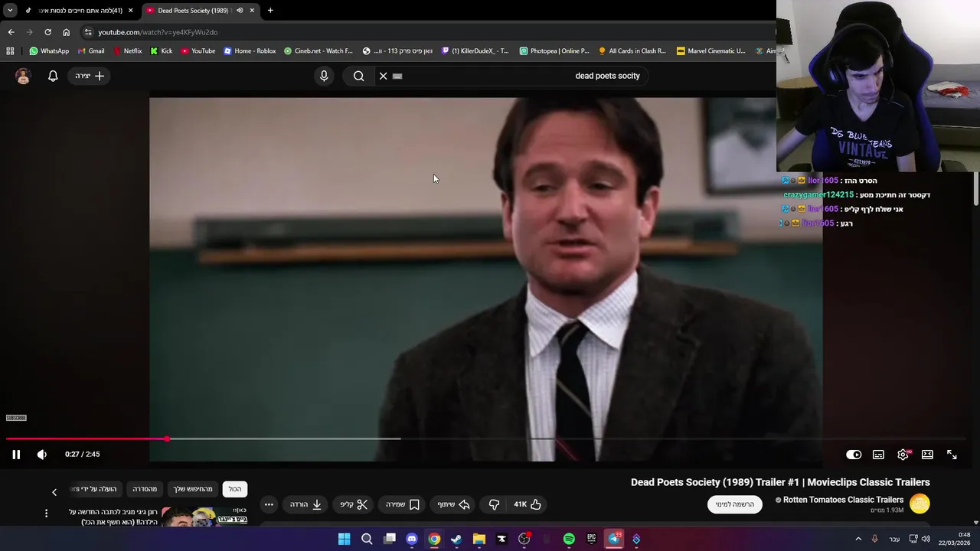Open the Marvel Cinematic U... bookmark
980x551 pixels.
click(x=710, y=51)
